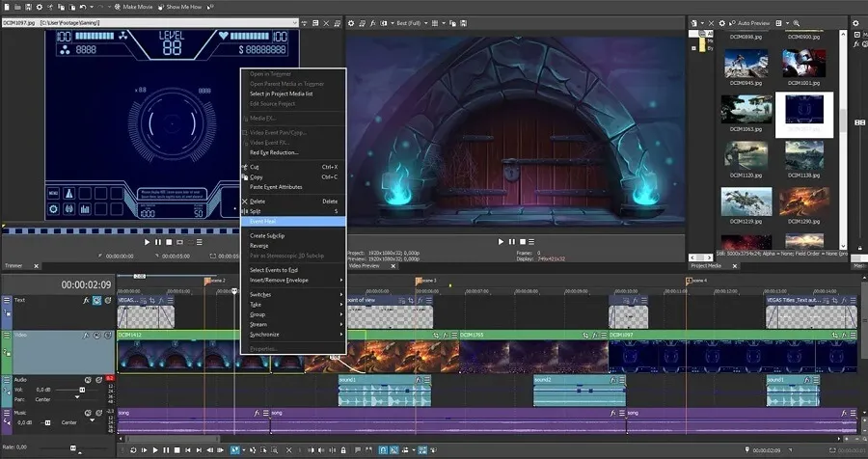Toggle solo on the Audio track
868x459 pixels.
[98, 380]
